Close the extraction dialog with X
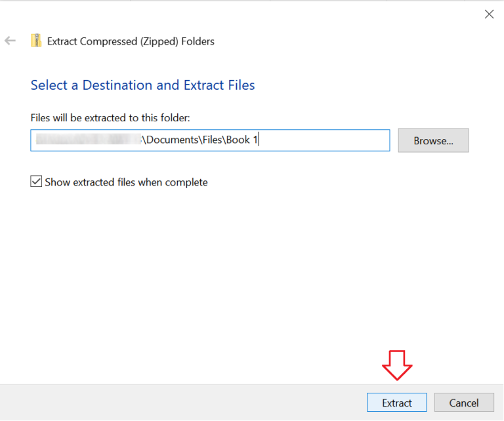The width and height of the screenshot is (504, 421). [489, 14]
